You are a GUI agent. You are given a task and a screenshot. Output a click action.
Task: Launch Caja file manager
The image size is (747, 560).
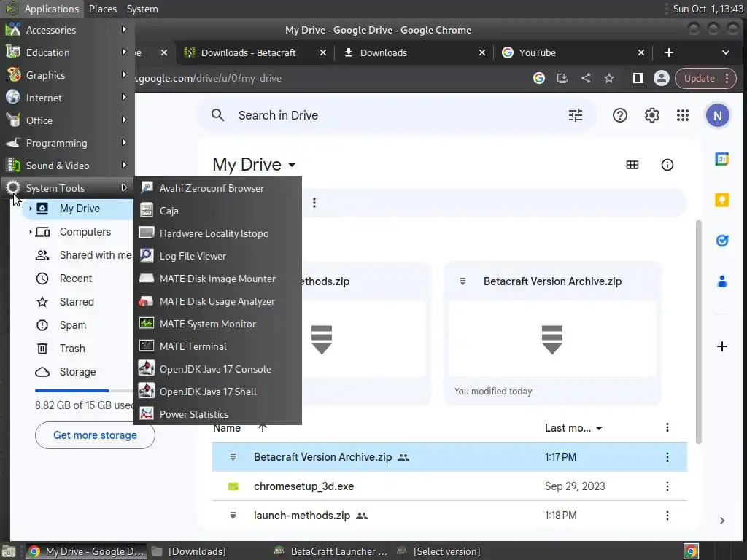click(217, 211)
